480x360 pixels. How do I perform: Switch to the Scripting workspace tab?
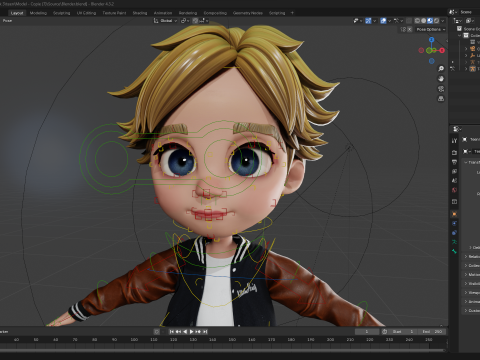(277, 13)
